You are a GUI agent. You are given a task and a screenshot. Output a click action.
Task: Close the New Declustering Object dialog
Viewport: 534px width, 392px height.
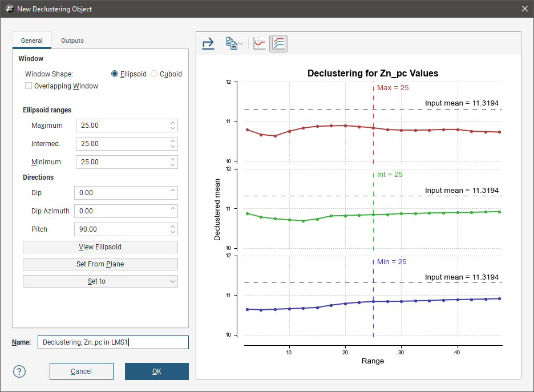click(x=524, y=9)
